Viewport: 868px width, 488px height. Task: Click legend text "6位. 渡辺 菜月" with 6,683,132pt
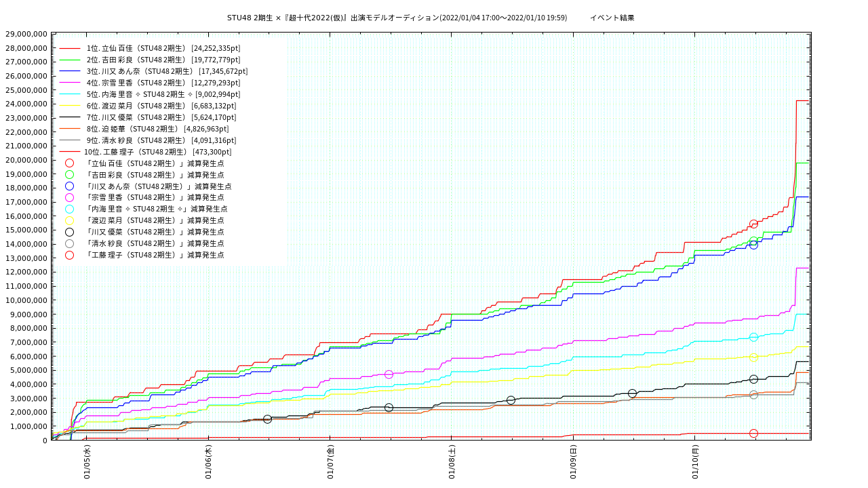161,106
